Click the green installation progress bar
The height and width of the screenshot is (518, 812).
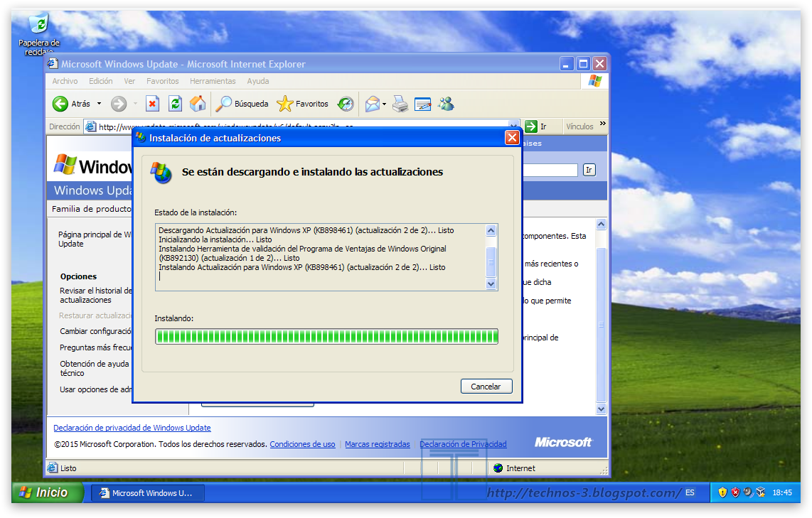tap(326, 336)
